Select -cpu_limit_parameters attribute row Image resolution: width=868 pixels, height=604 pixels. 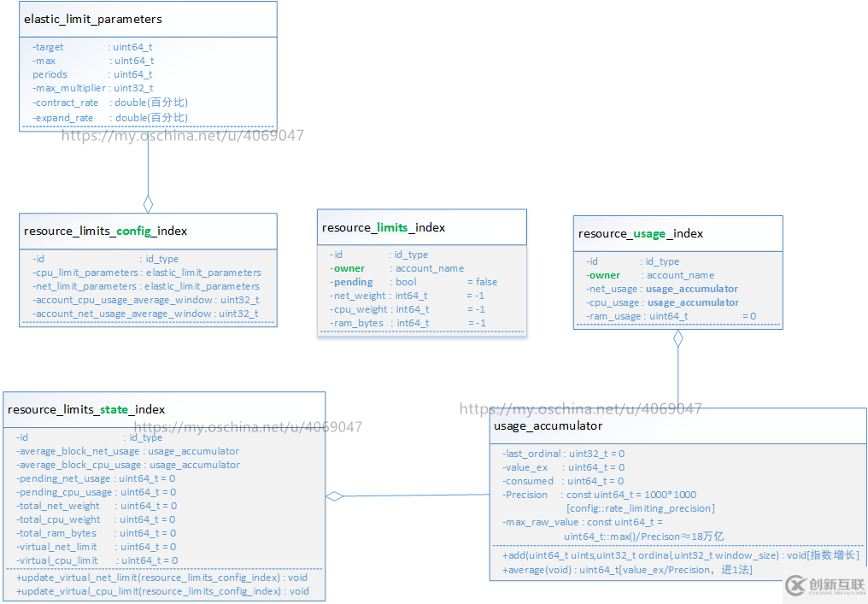147,273
